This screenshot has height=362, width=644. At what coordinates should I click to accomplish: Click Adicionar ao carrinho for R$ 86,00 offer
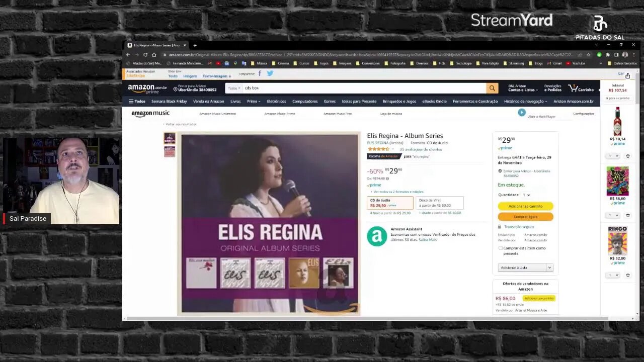(538, 298)
